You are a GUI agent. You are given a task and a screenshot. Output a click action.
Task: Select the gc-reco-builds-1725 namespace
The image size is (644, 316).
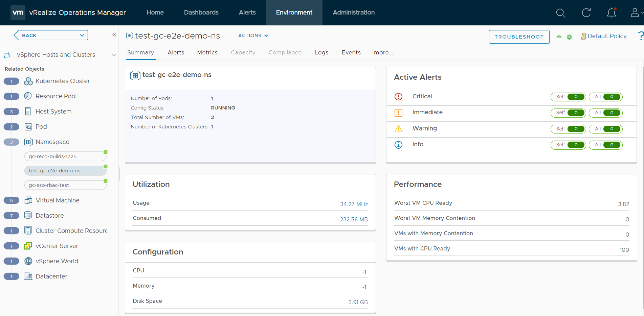pyautogui.click(x=65, y=156)
